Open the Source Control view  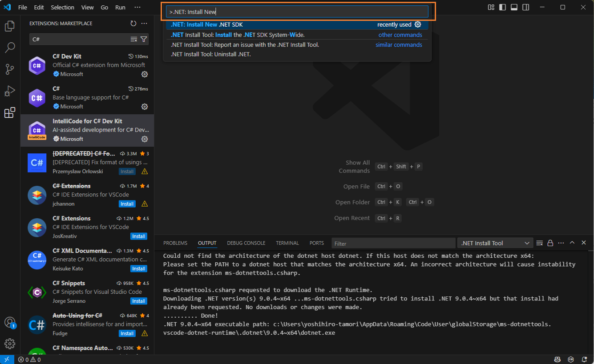[10, 69]
